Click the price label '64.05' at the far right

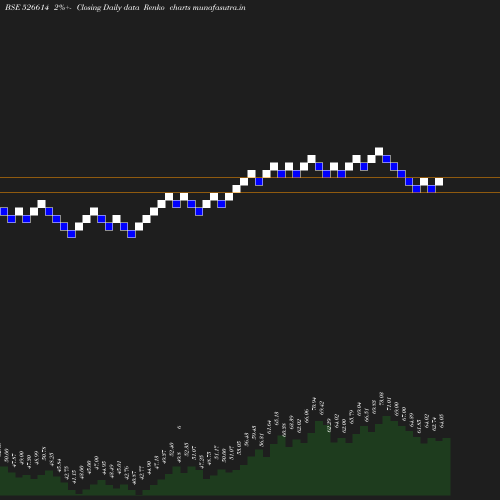[x=442, y=421]
